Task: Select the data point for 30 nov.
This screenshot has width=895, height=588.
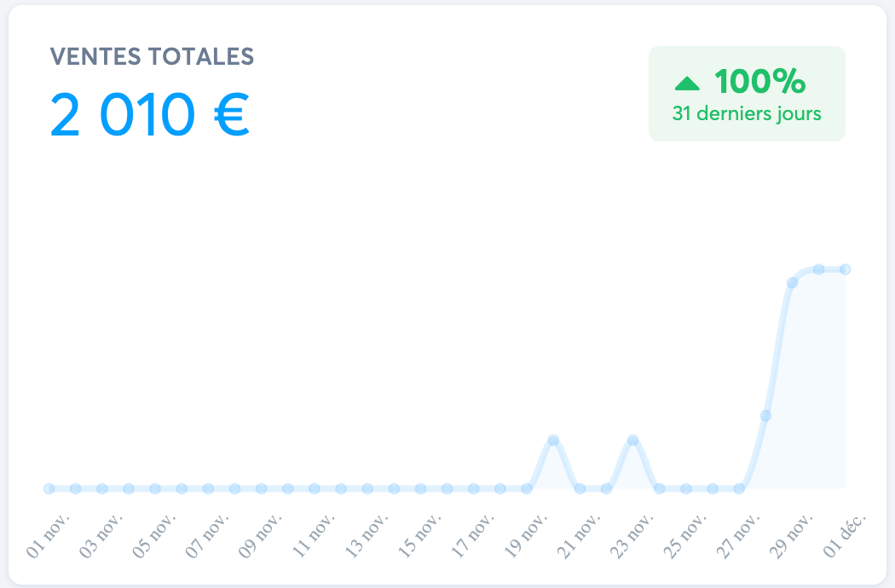Action: click(x=818, y=269)
